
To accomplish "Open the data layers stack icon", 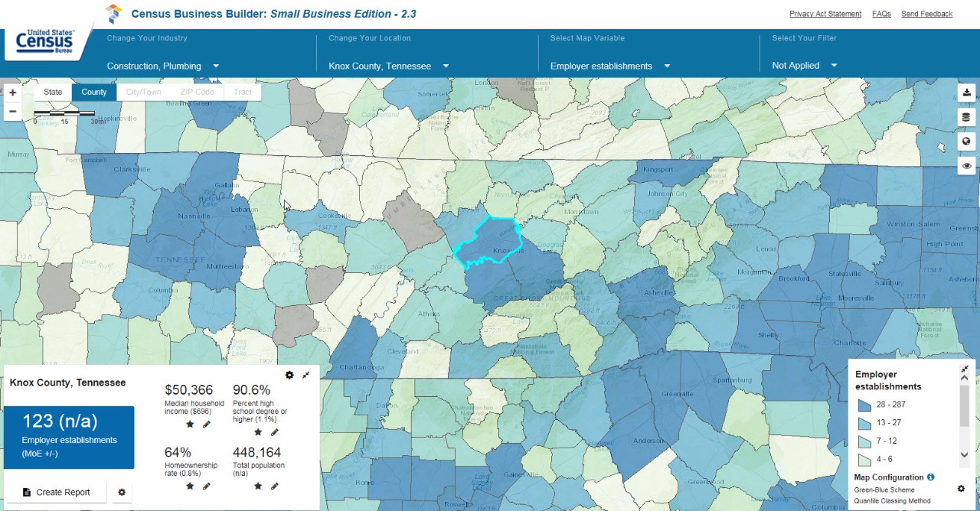I will pyautogui.click(x=966, y=117).
